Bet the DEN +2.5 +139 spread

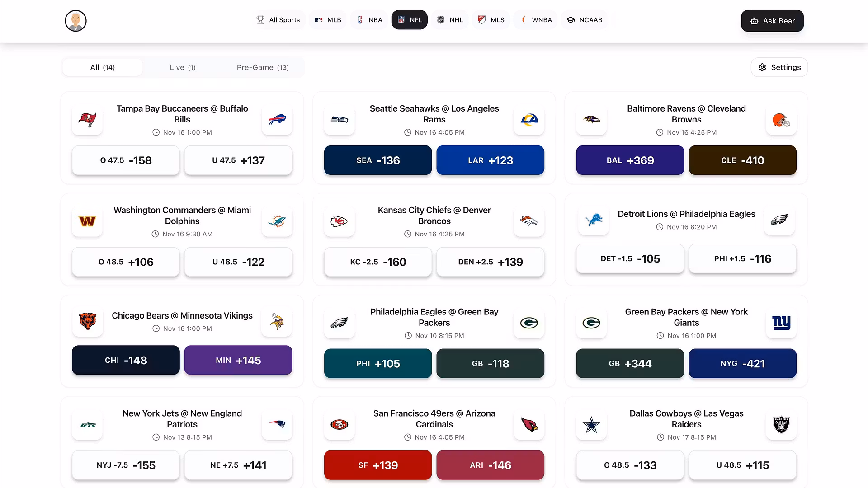490,262
